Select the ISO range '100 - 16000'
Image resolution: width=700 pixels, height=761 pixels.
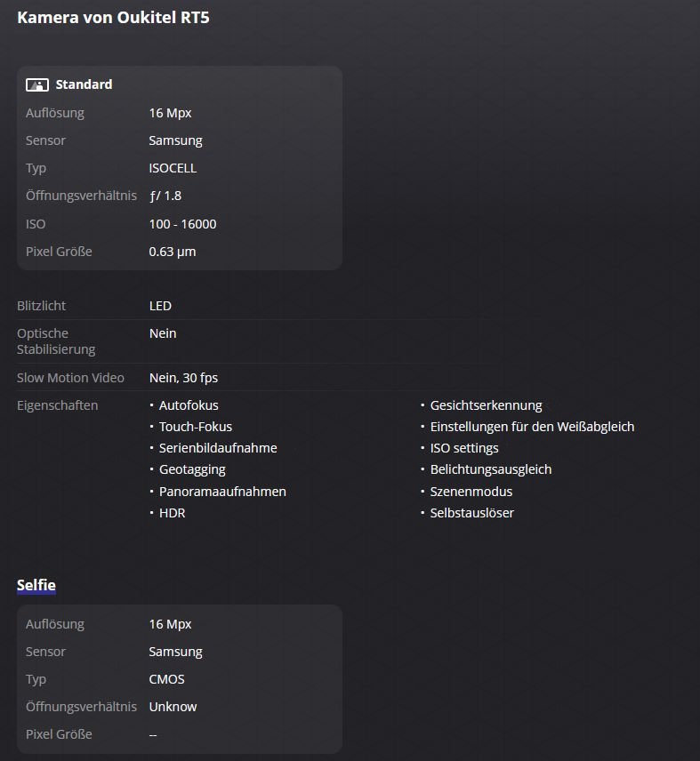[182, 224]
